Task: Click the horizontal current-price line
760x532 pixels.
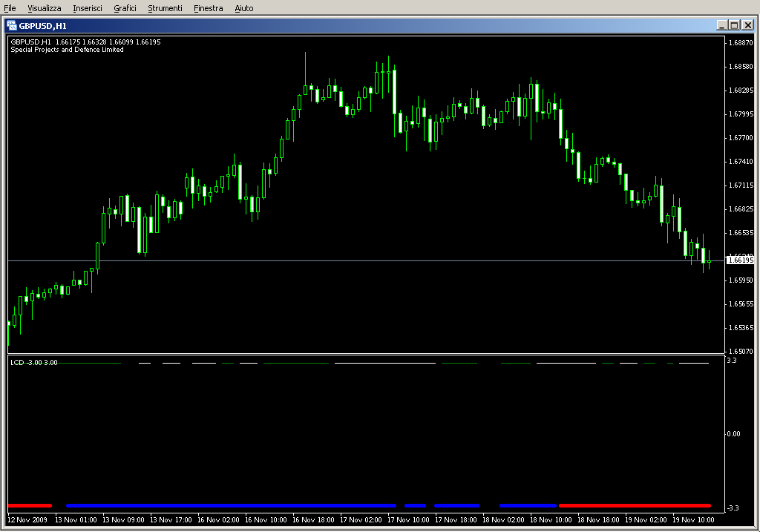Action: (x=366, y=260)
